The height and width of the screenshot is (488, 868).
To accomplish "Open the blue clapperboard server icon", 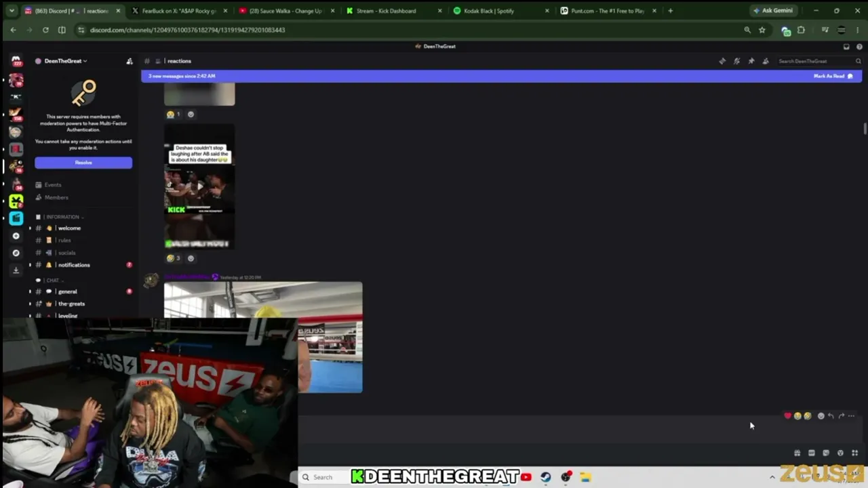I will point(16,218).
